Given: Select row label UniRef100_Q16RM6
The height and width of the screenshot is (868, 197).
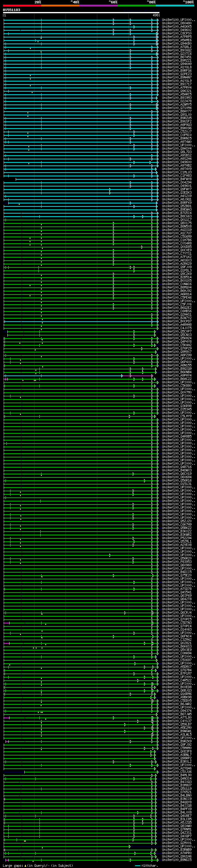Looking at the screenshot, I should point(177,694).
